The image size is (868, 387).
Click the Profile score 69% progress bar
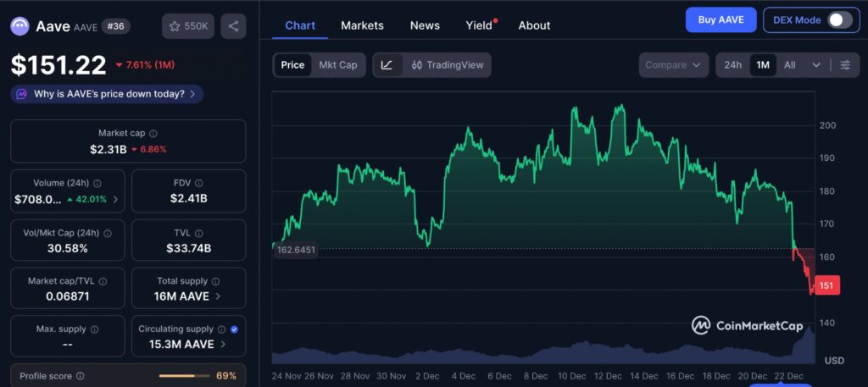[x=184, y=376]
